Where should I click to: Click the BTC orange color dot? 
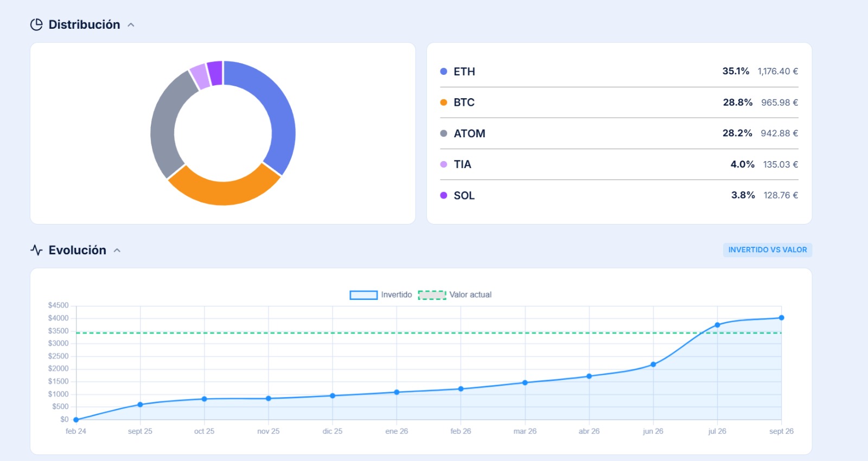[444, 103]
